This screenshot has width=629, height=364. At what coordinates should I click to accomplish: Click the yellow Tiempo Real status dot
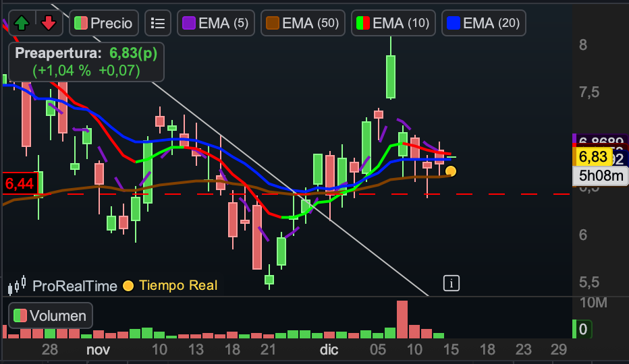(128, 286)
